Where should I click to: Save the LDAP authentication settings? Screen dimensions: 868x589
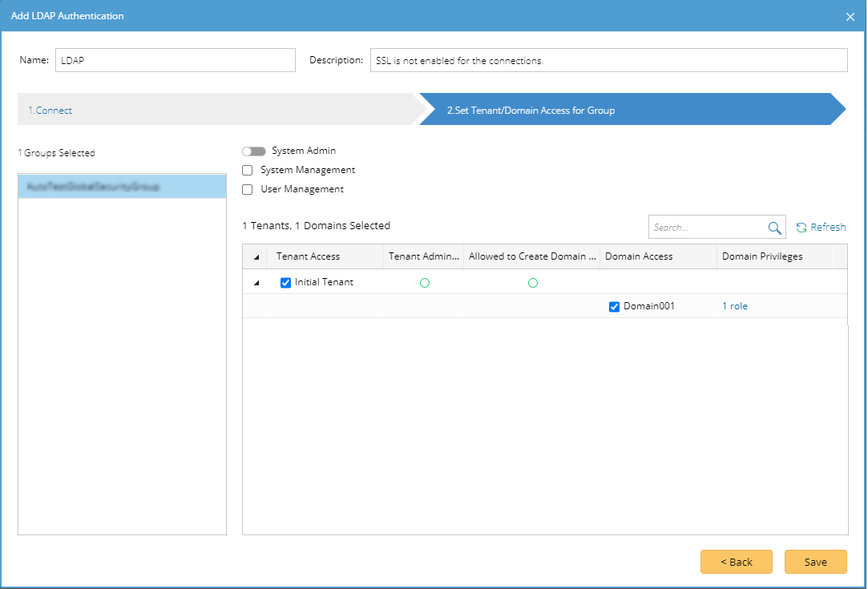pyautogui.click(x=815, y=562)
